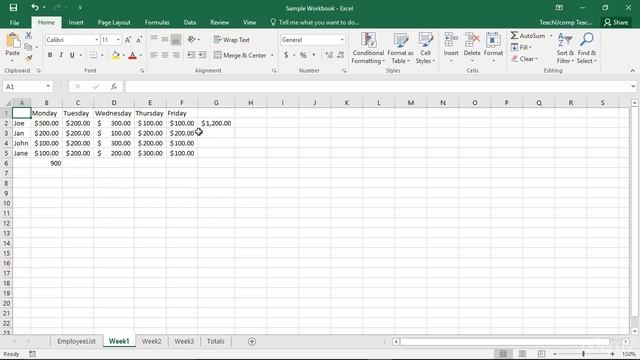The width and height of the screenshot is (640, 360).
Task: Toggle Wrap Text
Action: [x=231, y=40]
